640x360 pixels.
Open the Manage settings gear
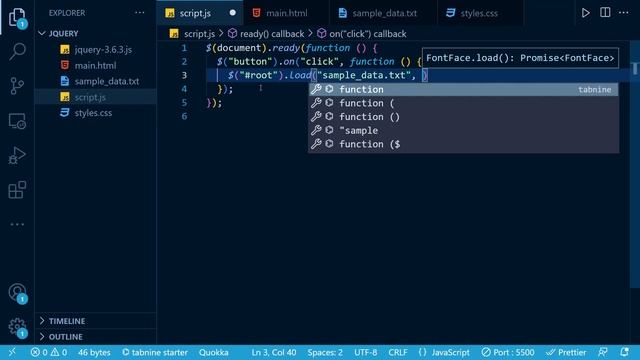click(x=17, y=327)
